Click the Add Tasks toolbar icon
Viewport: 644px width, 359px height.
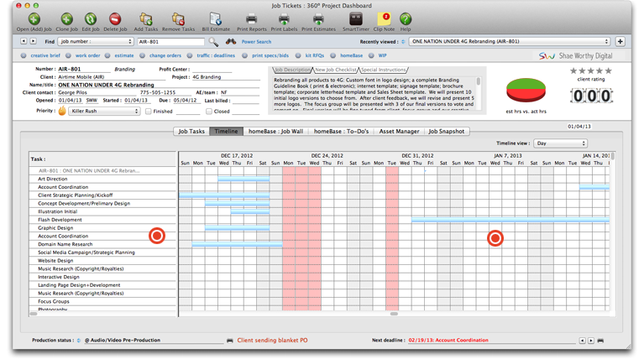point(145,18)
